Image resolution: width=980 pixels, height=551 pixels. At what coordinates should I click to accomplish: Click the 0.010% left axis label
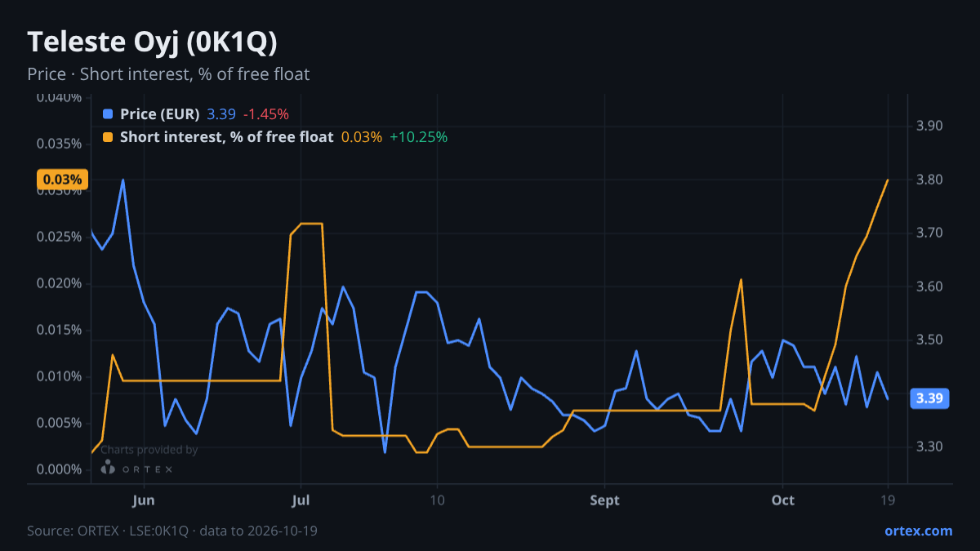60,376
